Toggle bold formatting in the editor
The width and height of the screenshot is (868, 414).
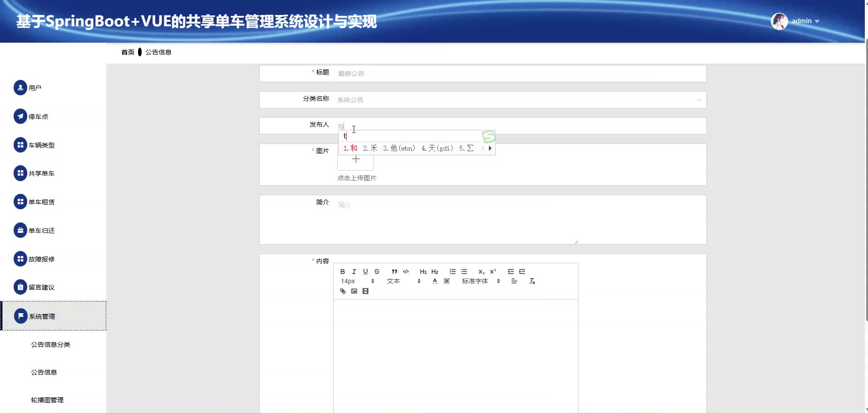[343, 271]
